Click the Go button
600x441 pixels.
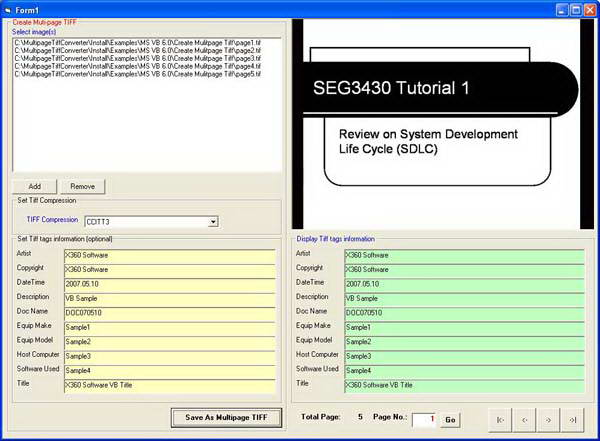pyautogui.click(x=450, y=420)
